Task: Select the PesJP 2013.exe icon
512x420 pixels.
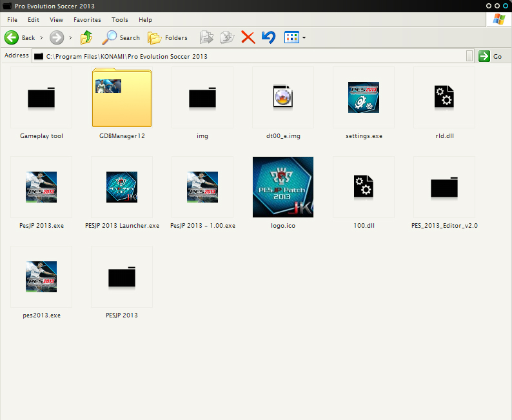Action: [x=41, y=187]
